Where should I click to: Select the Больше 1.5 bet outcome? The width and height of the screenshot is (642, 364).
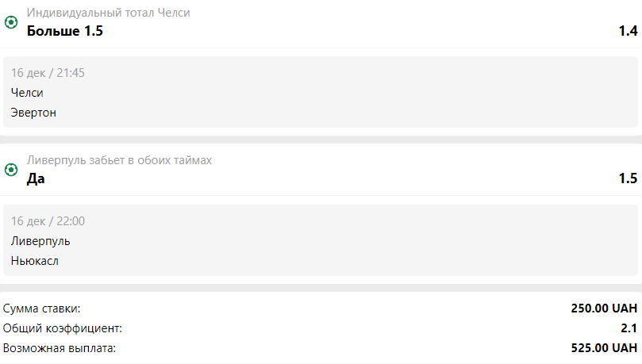tap(65, 31)
